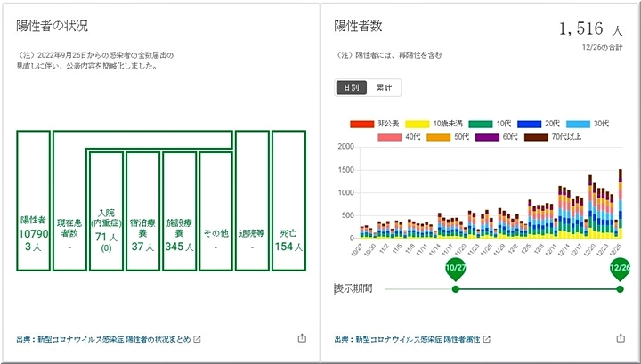Click share icon in 陽性者数 panel

pyautogui.click(x=621, y=338)
